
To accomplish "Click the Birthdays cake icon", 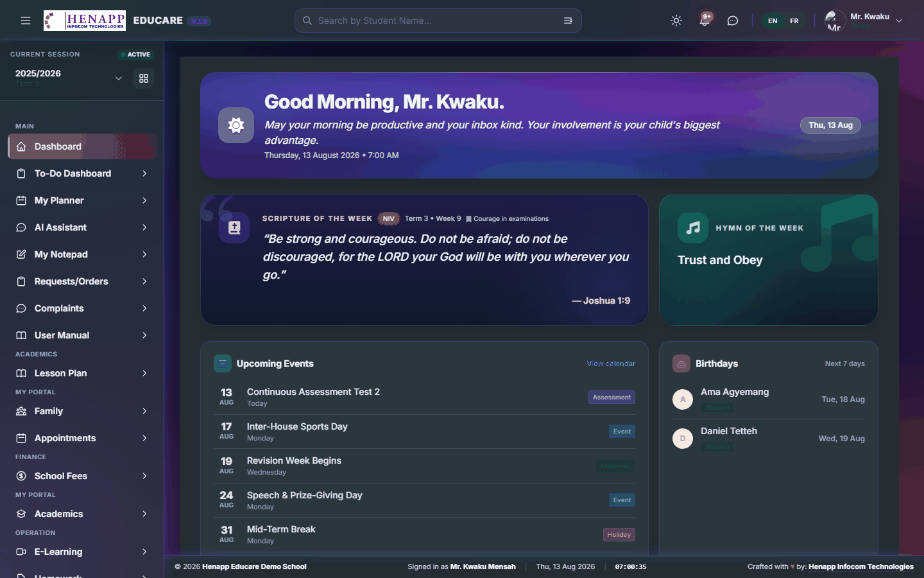I will point(681,363).
